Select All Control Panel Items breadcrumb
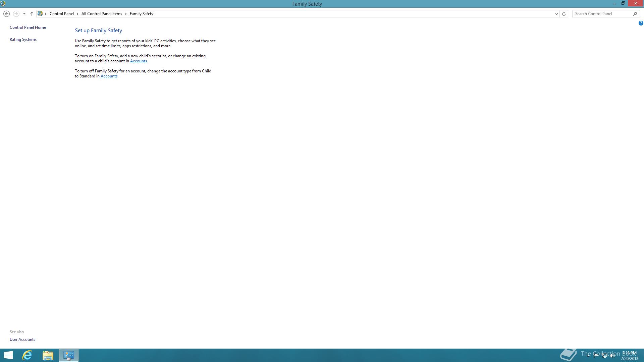Image resolution: width=644 pixels, height=362 pixels. [102, 14]
